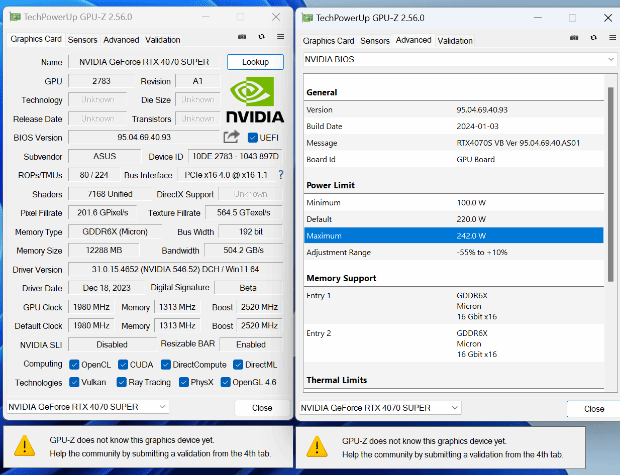Switch to Sensors tab in right window
The height and width of the screenshot is (475, 620).
pos(375,41)
